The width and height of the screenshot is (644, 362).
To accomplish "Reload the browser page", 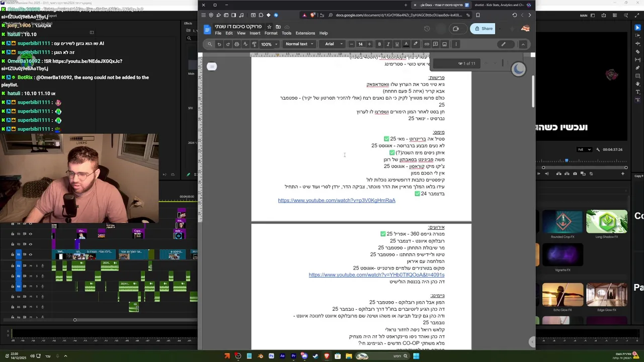I will tap(514, 15).
